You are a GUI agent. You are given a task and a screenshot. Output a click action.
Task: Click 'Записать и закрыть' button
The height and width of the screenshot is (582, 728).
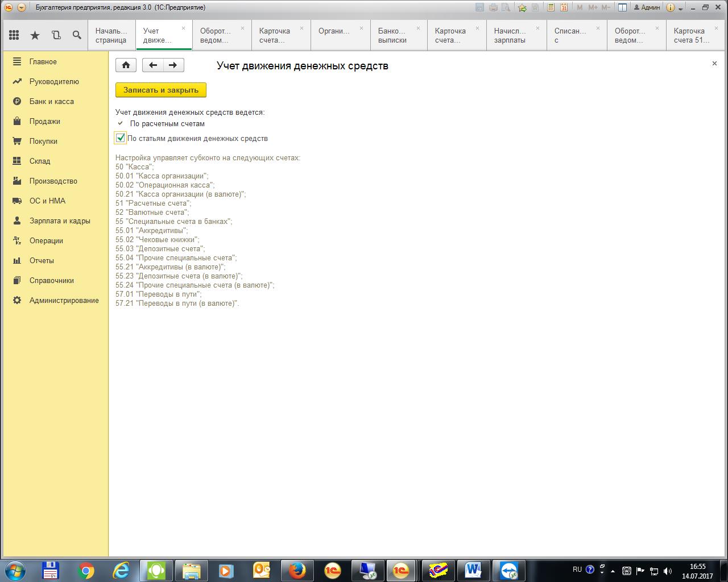[x=160, y=90]
